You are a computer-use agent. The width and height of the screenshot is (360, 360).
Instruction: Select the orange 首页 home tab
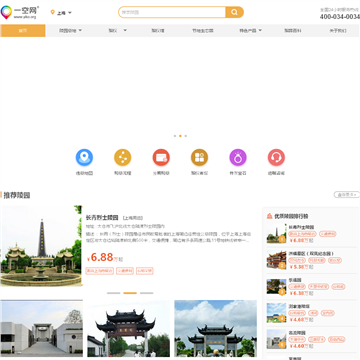(x=23, y=30)
